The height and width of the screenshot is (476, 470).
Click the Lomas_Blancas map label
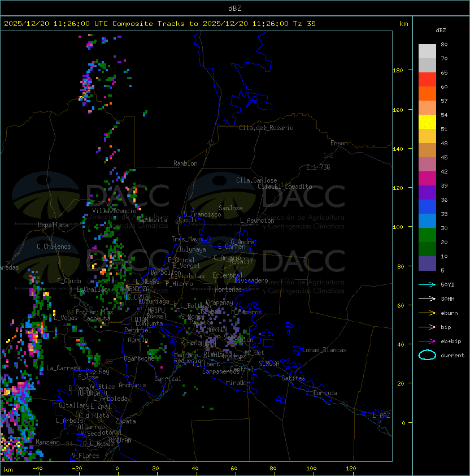[x=324, y=350]
